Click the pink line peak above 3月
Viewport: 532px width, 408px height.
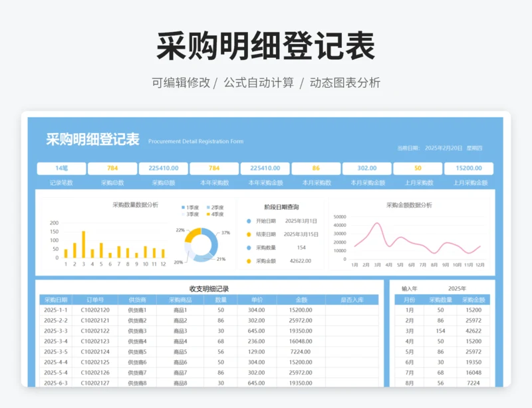click(x=377, y=223)
